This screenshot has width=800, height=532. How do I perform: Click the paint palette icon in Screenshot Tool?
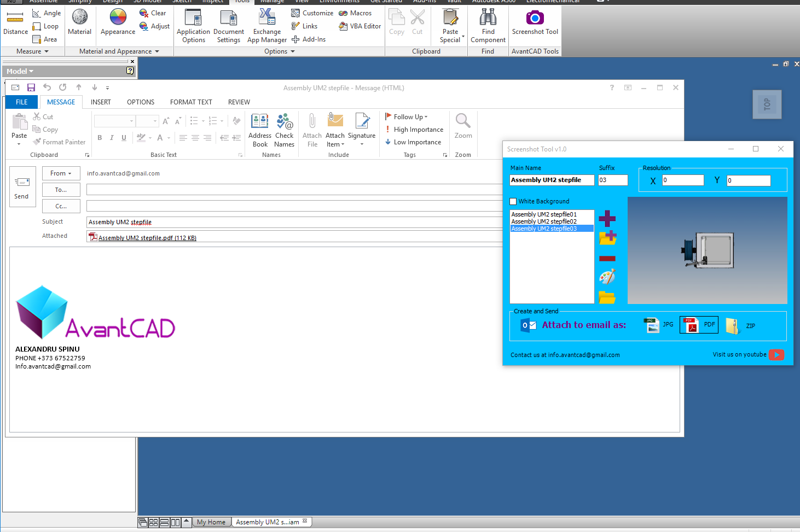click(607, 277)
